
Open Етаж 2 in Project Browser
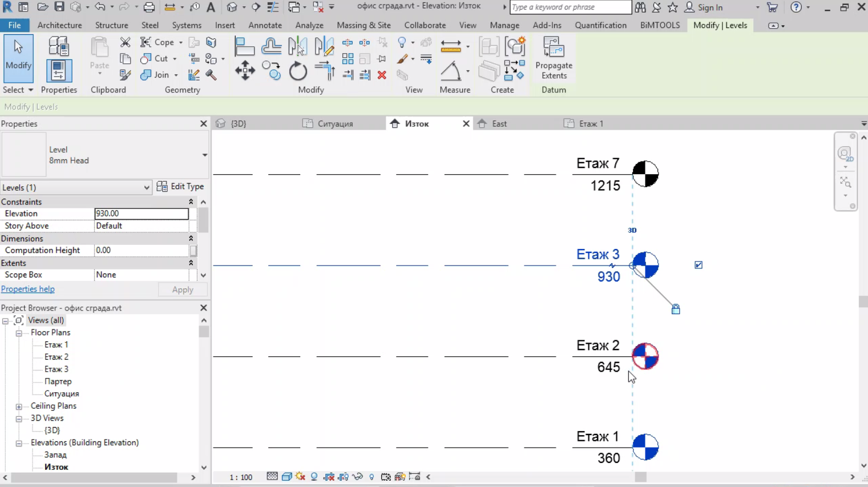coord(56,357)
